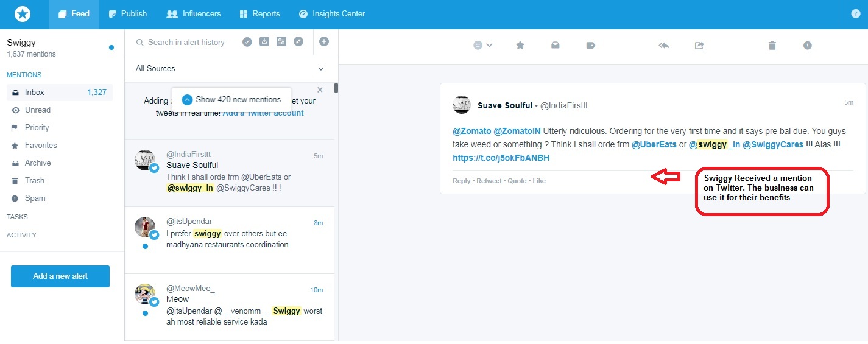Open the Reports tab
The height and width of the screenshot is (344, 868).
pyautogui.click(x=259, y=13)
